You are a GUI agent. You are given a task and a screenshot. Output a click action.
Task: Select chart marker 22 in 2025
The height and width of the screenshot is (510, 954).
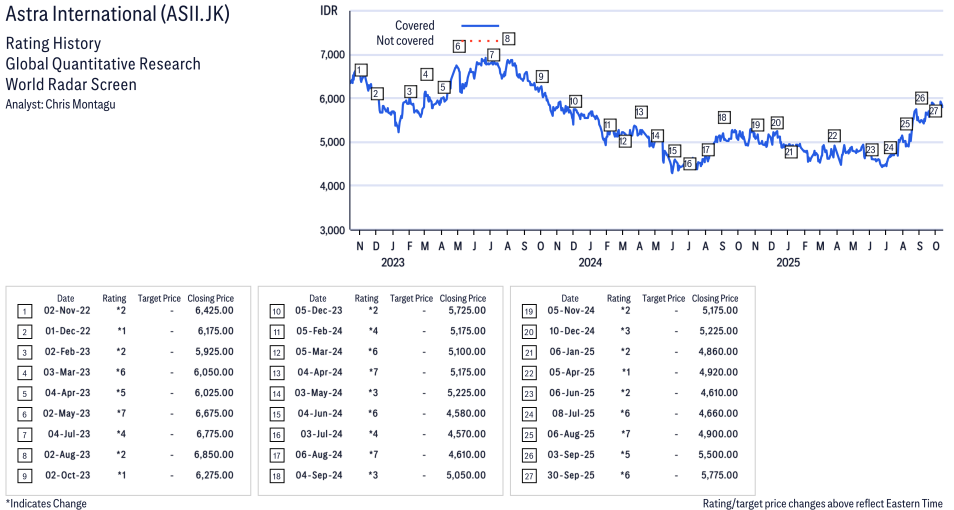(x=833, y=136)
